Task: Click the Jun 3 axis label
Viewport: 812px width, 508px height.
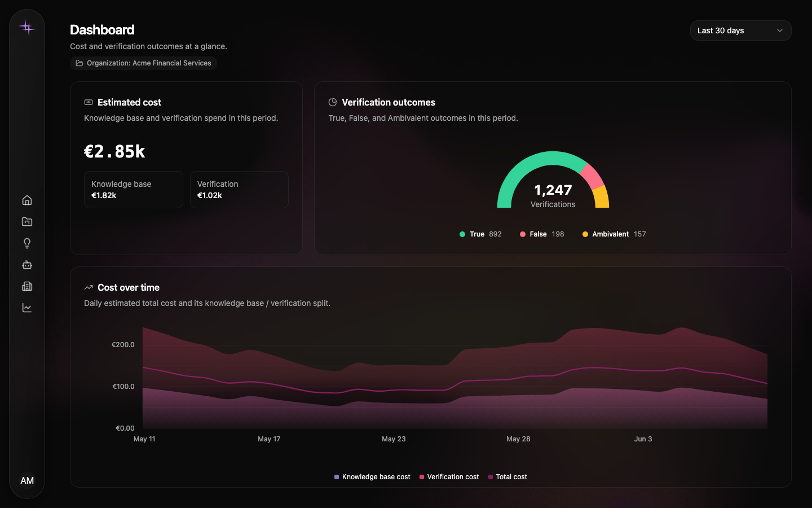Action: click(x=643, y=439)
